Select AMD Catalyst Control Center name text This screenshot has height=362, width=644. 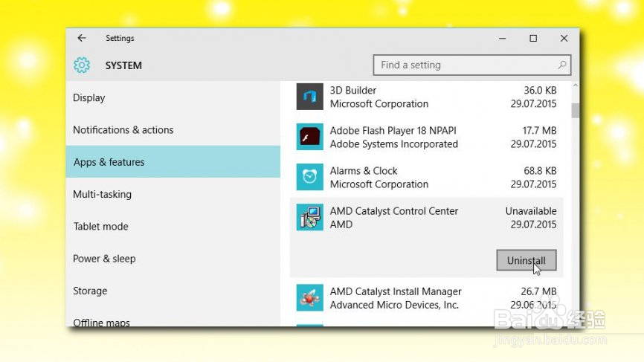(x=394, y=211)
